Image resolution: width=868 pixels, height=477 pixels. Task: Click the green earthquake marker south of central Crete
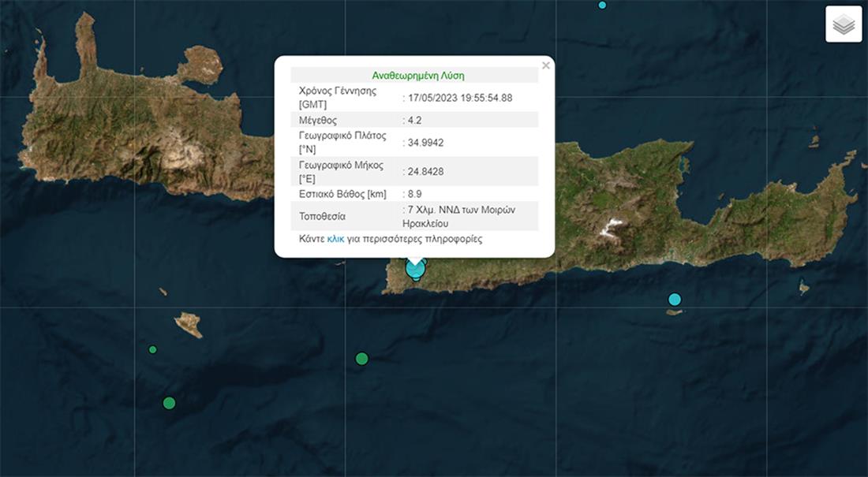361,359
